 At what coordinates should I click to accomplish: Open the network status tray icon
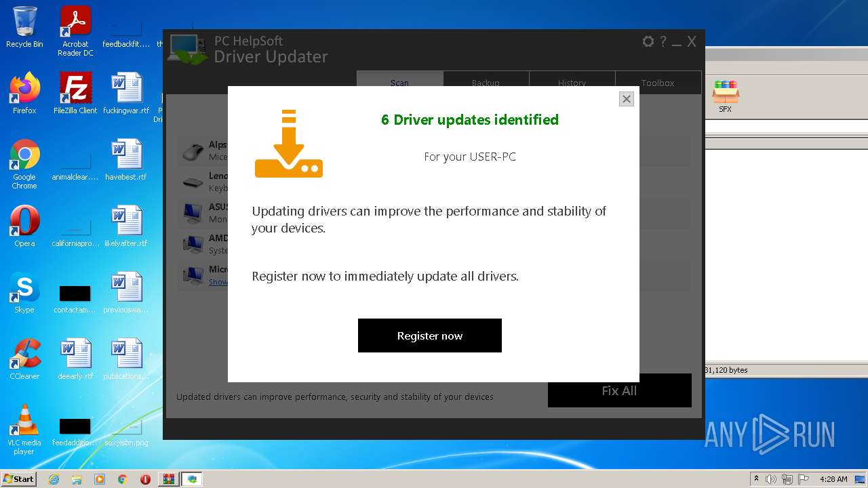pyautogui.click(x=787, y=479)
